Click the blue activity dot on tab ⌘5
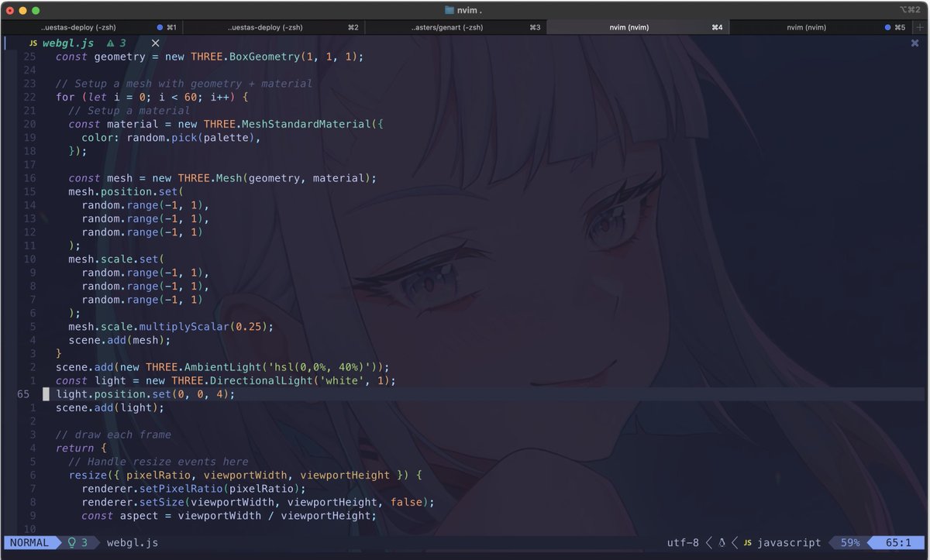This screenshot has height=560, width=930. click(x=888, y=27)
